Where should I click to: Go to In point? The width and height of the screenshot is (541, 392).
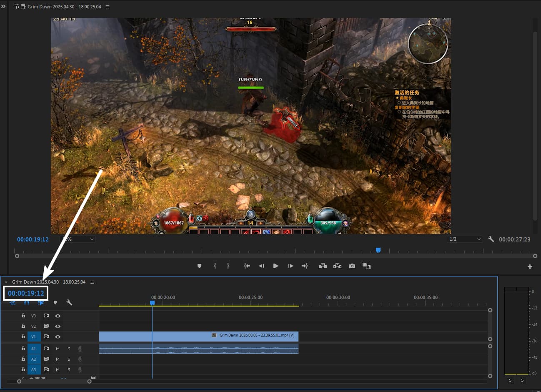coord(247,266)
